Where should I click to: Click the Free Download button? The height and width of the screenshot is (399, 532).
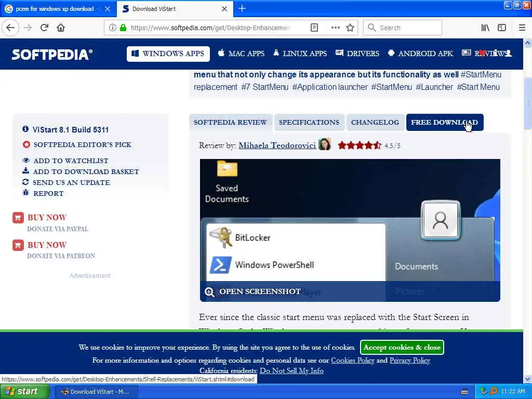pos(445,123)
